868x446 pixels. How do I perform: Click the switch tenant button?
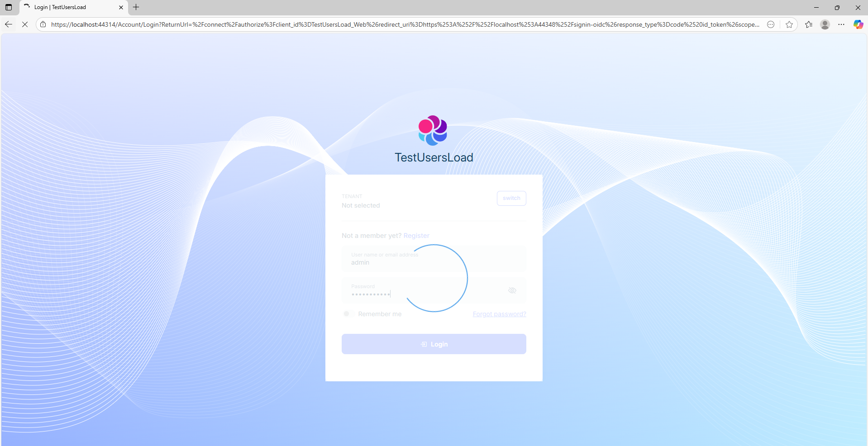coord(511,198)
